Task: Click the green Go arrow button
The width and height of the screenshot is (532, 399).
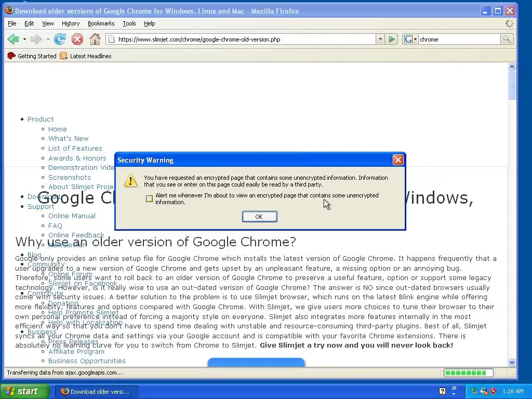Action: coord(392,39)
